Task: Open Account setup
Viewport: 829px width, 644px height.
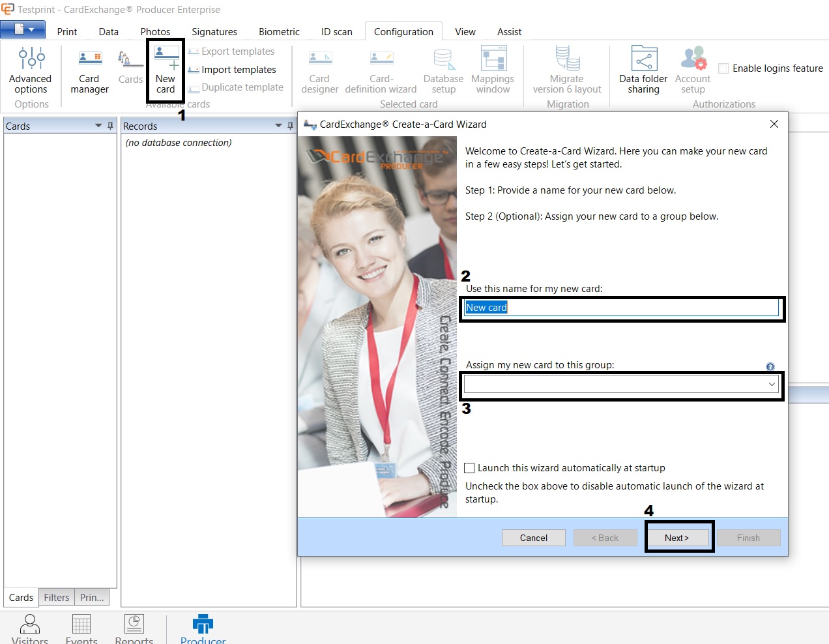Action: [693, 70]
